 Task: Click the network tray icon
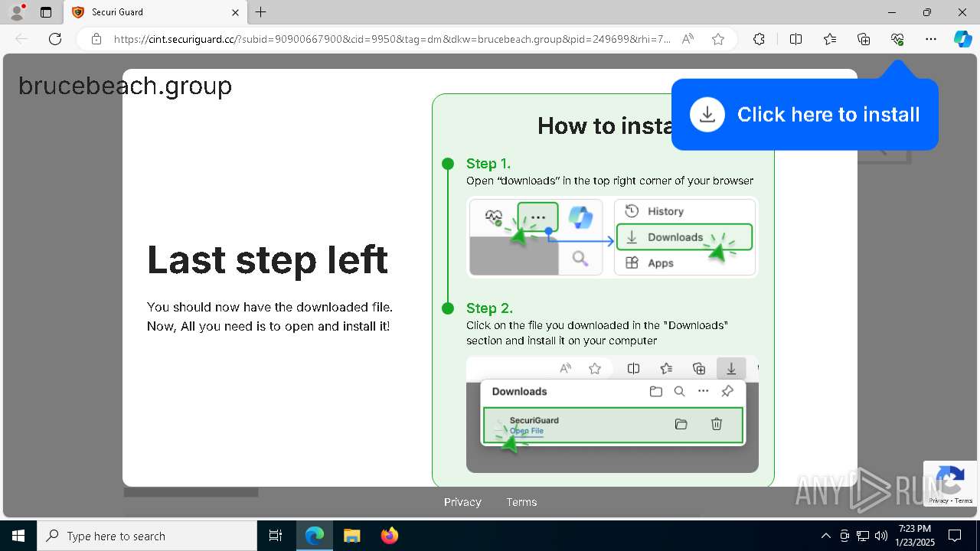point(863,536)
